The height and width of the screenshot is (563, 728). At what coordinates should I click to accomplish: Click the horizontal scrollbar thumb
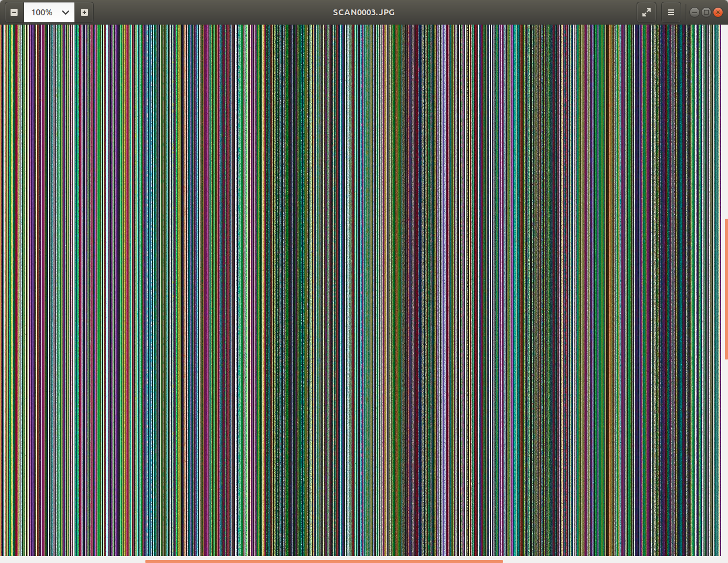point(324,561)
